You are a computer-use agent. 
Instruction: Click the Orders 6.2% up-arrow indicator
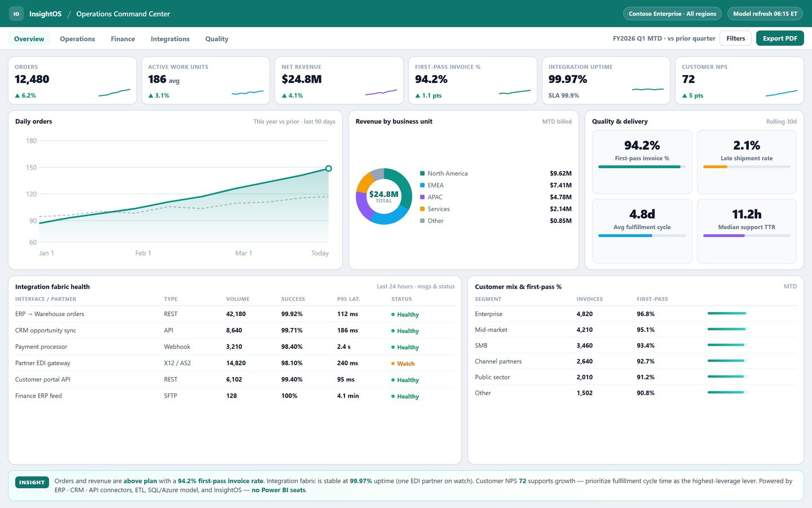pos(17,95)
